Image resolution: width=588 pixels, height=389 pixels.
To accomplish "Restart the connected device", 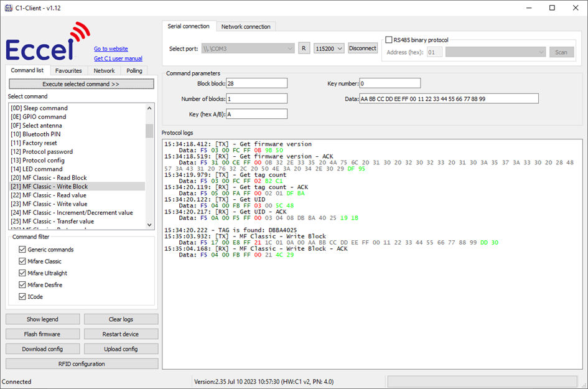I will (x=121, y=334).
